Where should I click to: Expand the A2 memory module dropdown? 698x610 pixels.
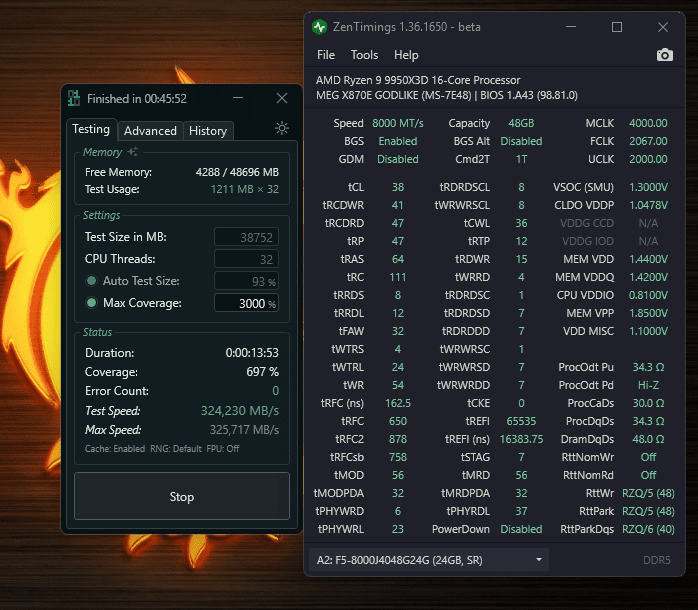[x=428, y=560]
